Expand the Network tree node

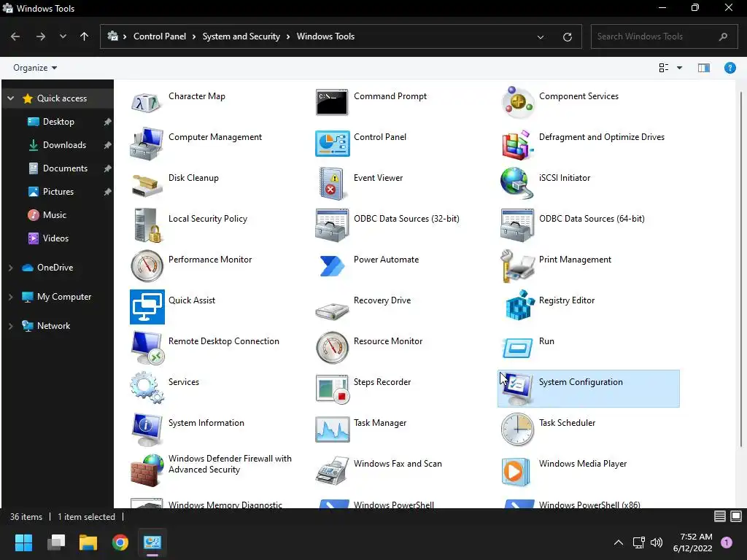10,326
